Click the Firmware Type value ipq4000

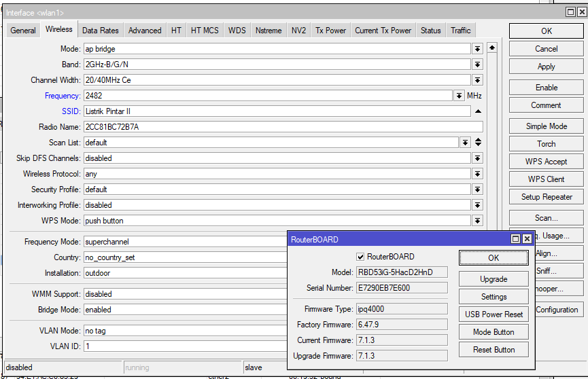402,309
